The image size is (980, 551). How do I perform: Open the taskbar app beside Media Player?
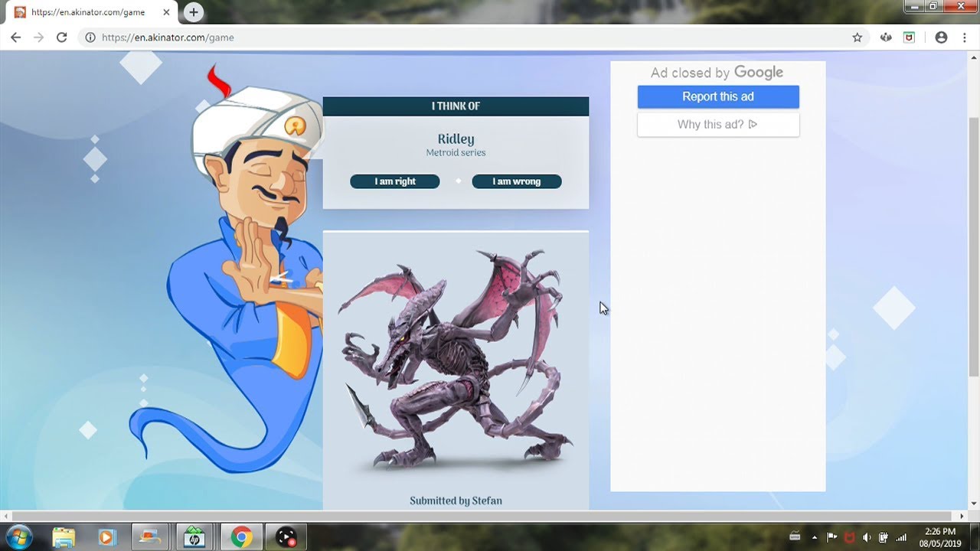[151, 537]
